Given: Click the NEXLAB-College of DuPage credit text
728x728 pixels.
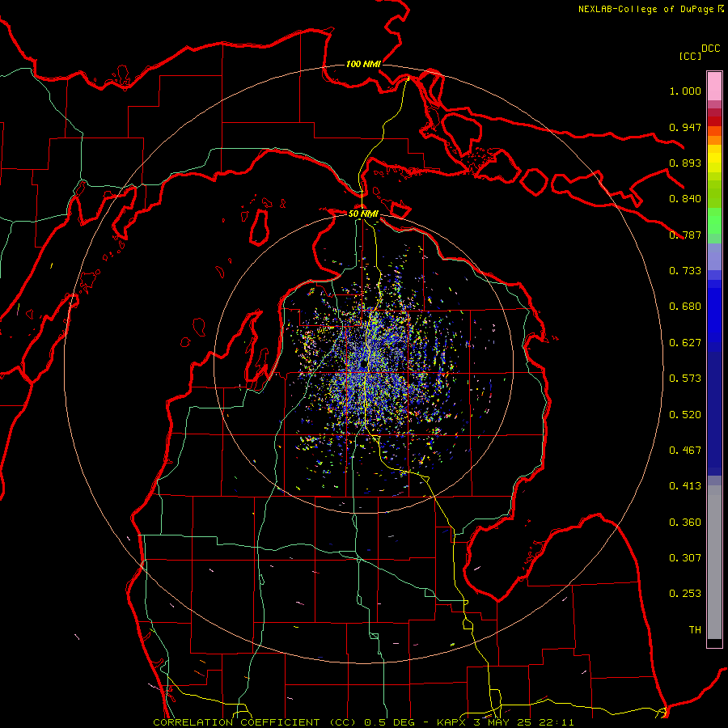Looking at the screenshot, I should pos(645,9).
